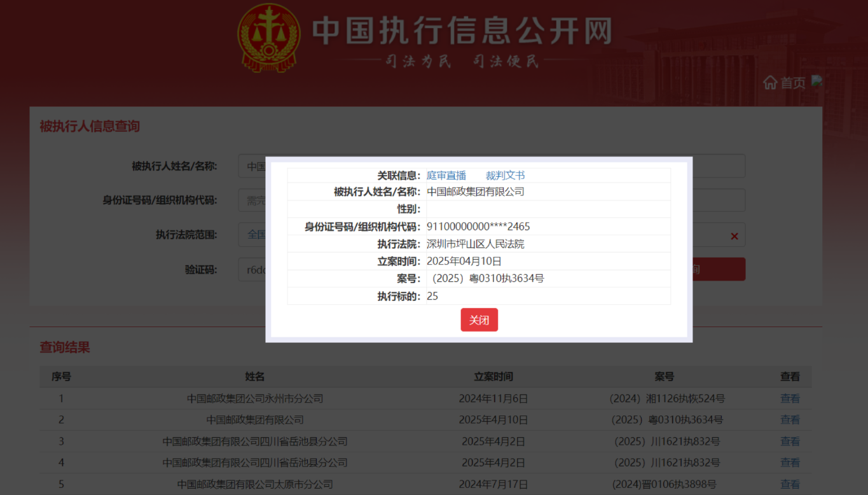Click the dialog date 2025年04月10日
The width and height of the screenshot is (868, 495).
pos(464,261)
